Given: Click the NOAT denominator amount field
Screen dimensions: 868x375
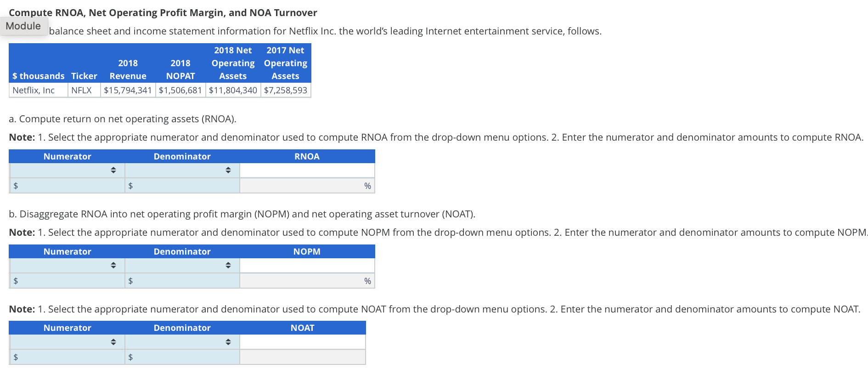Looking at the screenshot, I should [x=182, y=357].
